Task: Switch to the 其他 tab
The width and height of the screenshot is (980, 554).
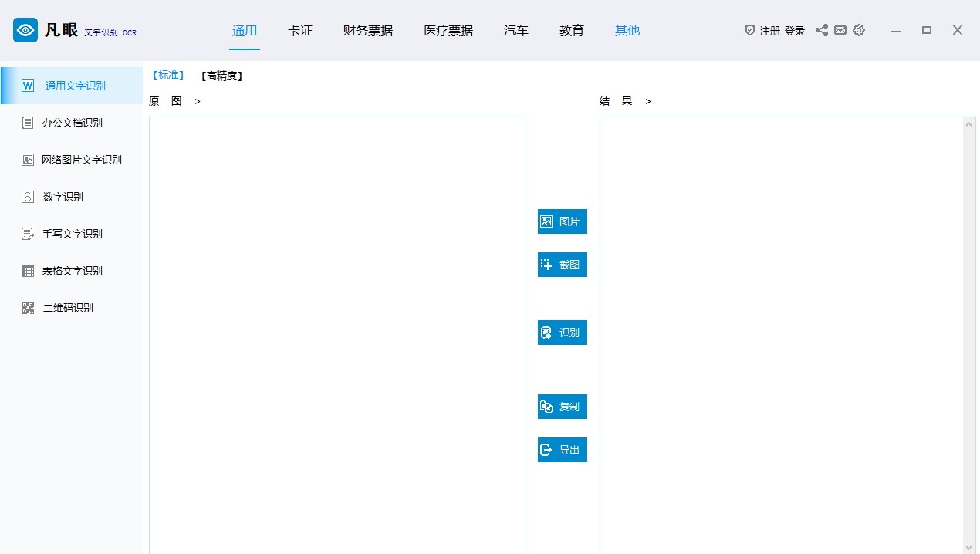Action: (x=627, y=31)
